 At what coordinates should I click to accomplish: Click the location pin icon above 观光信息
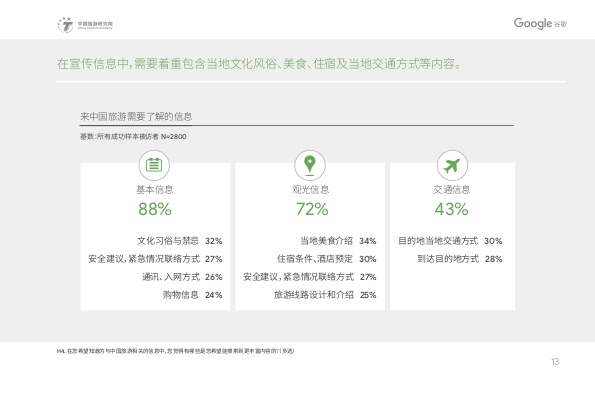point(310,165)
